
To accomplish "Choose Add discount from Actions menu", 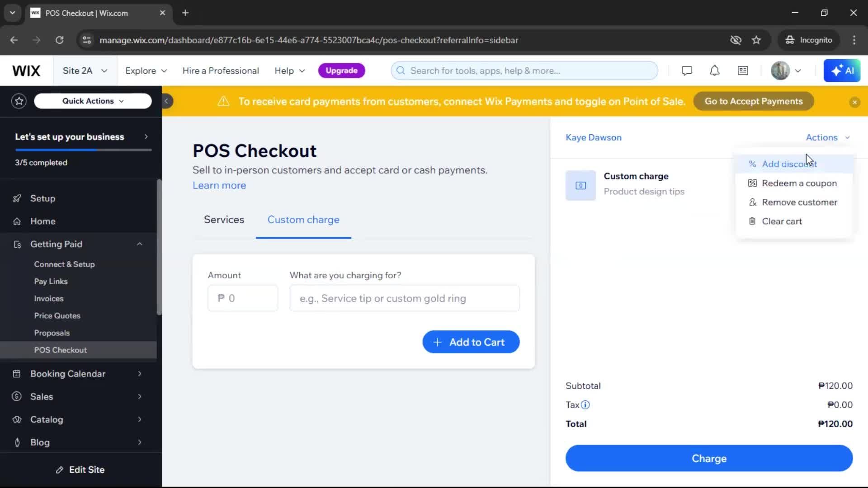I will pos(794,164).
